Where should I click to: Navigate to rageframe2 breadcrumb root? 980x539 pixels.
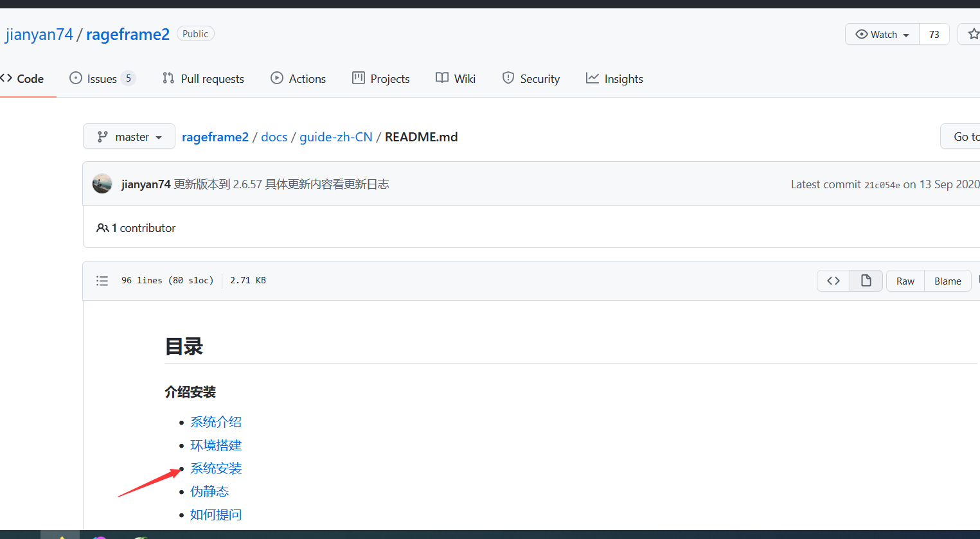pos(215,137)
